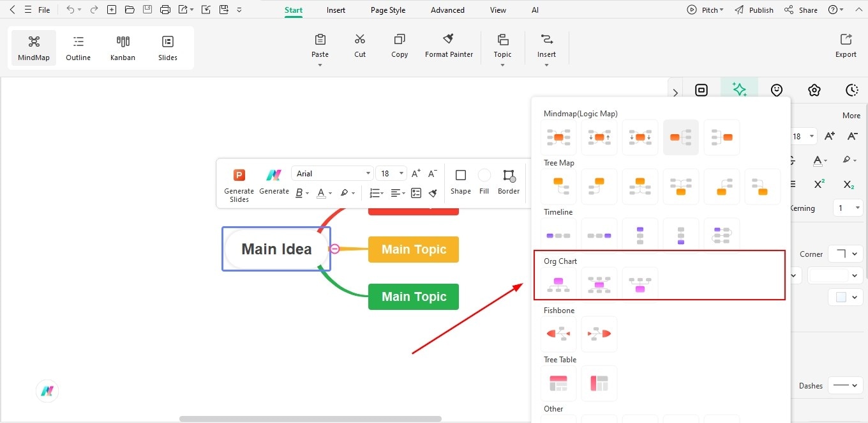This screenshot has height=423, width=868.
Task: Enable superscript formatting
Action: pos(819,184)
